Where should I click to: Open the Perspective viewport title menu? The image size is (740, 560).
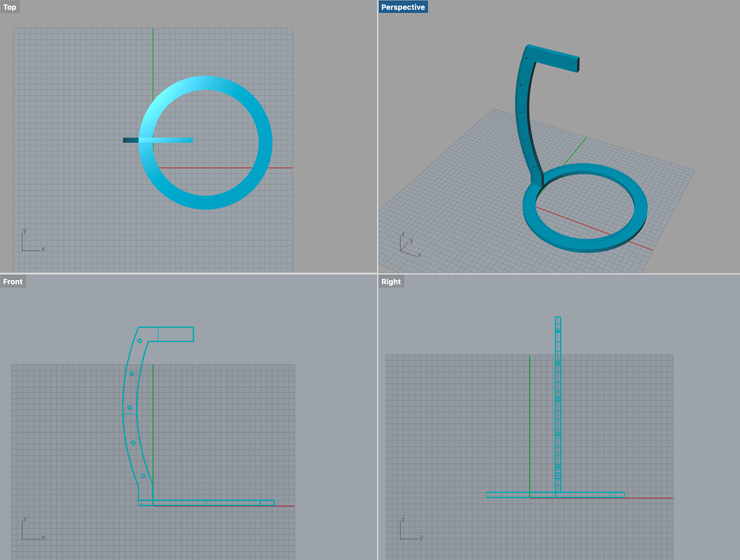[403, 7]
